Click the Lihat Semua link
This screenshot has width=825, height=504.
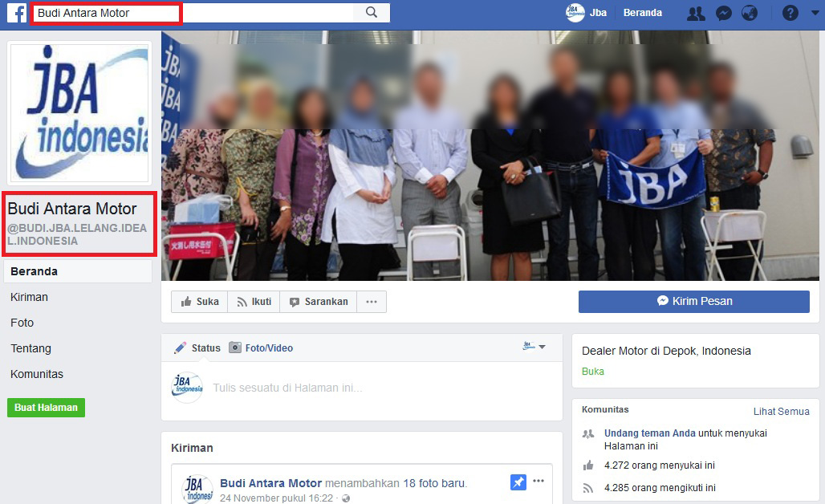(781, 412)
